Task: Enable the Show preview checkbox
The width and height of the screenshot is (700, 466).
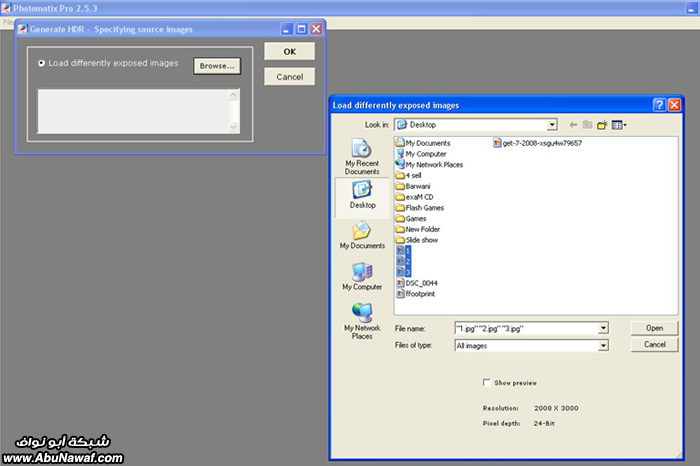Action: [487, 382]
